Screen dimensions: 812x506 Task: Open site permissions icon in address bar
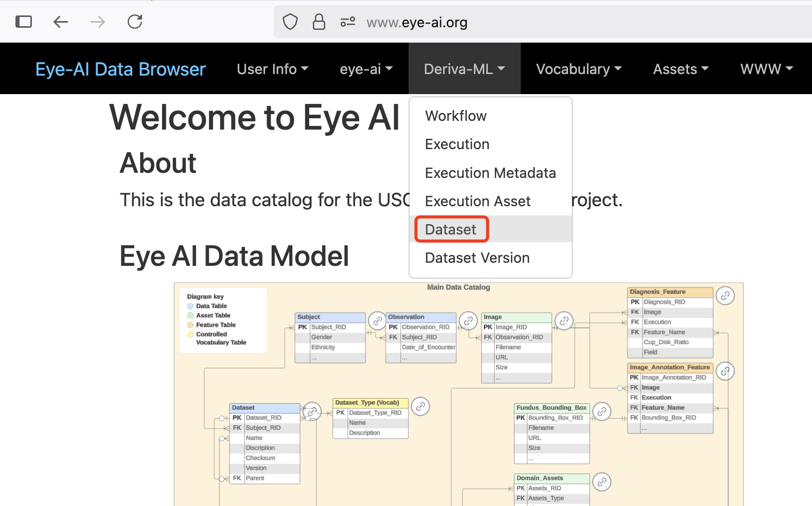(x=348, y=22)
